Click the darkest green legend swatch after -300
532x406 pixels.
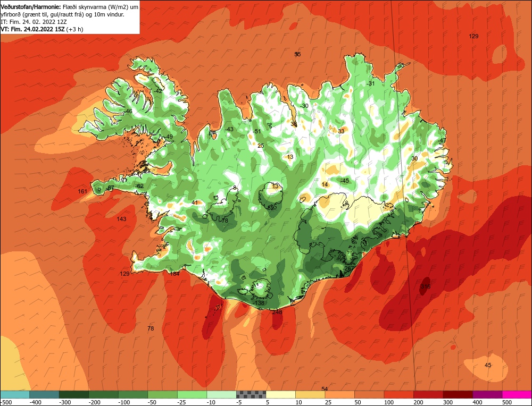tap(73, 394)
